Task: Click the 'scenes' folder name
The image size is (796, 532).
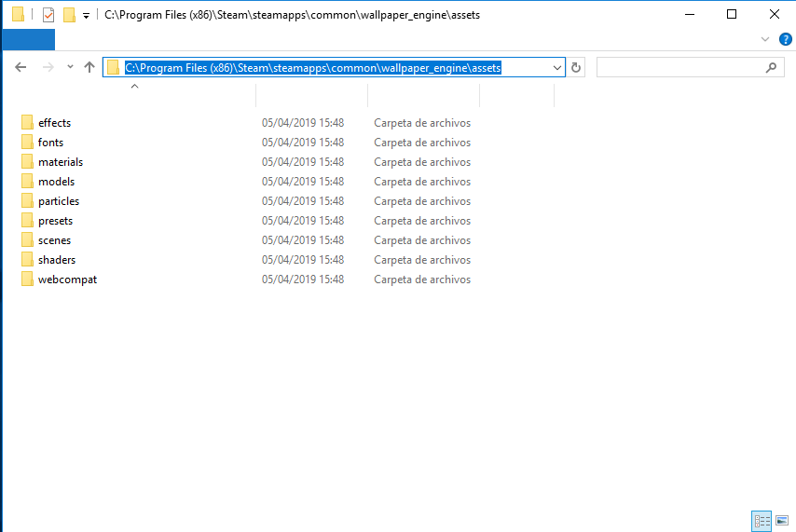Action: tap(54, 240)
